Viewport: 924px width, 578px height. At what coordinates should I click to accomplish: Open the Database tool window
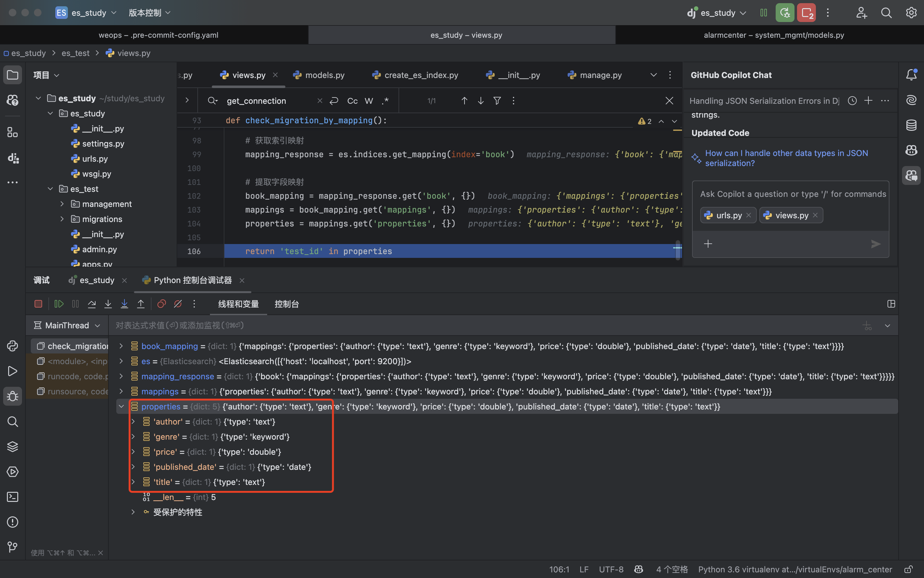pos(911,125)
